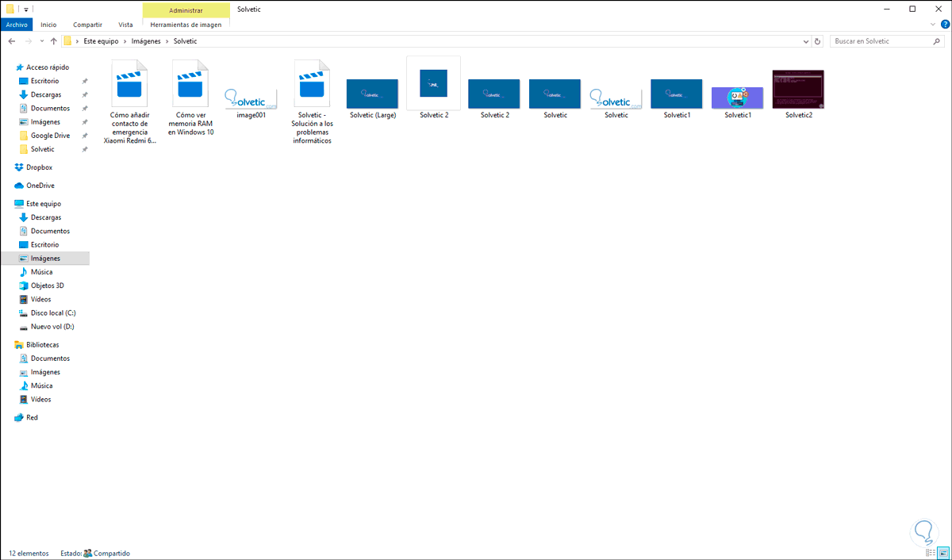Switch to the Compartir ribbon tab
952x560 pixels.
87,25
